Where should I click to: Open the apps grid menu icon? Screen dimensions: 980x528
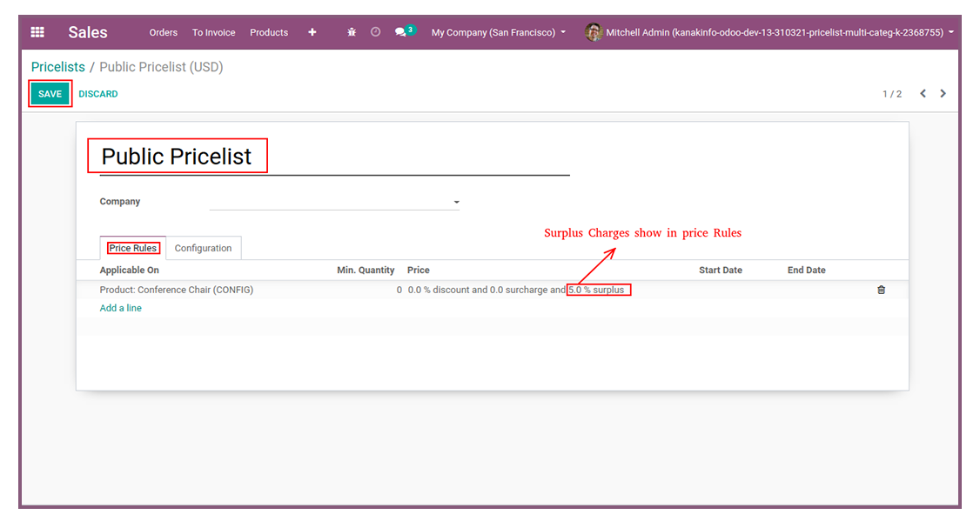[37, 32]
